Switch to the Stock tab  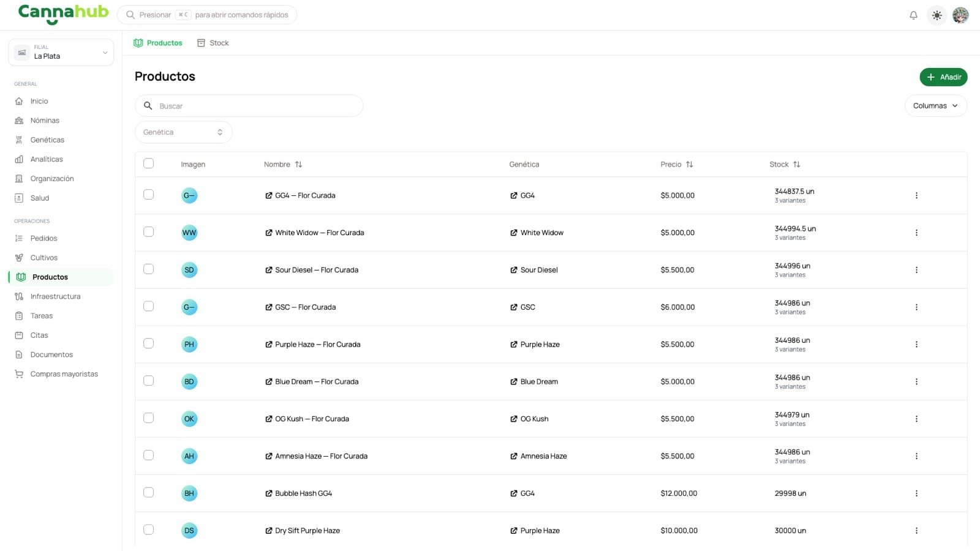click(x=213, y=43)
